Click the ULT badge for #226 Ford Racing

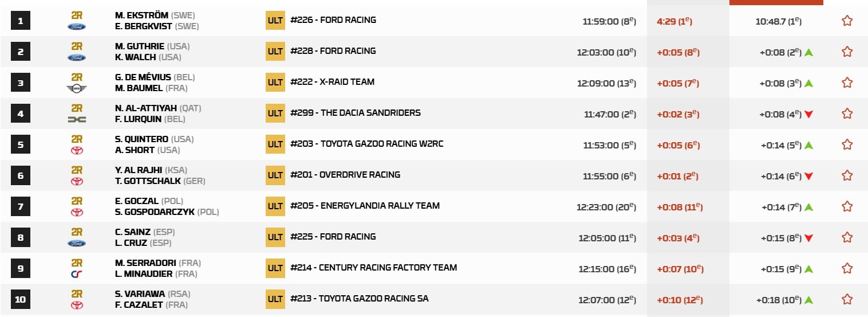click(275, 21)
